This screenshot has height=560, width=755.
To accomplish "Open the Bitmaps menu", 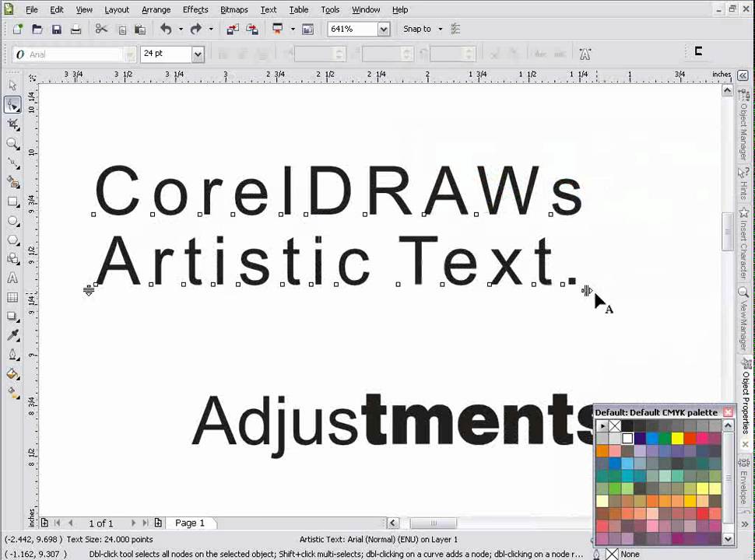I will point(234,9).
